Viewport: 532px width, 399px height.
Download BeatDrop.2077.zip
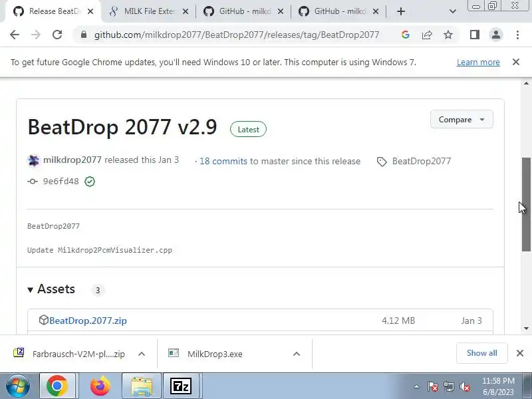(x=88, y=321)
